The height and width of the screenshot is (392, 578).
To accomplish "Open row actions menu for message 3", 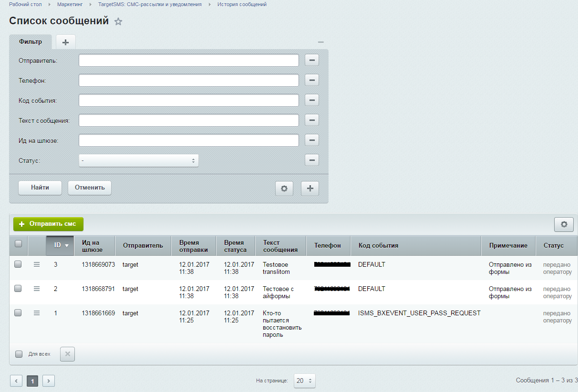I will point(37,264).
